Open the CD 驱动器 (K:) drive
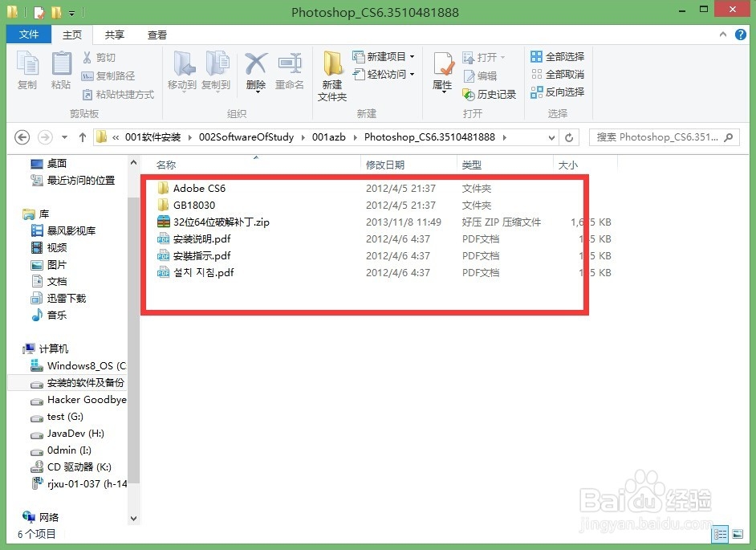This screenshot has width=756, height=550. point(71,467)
